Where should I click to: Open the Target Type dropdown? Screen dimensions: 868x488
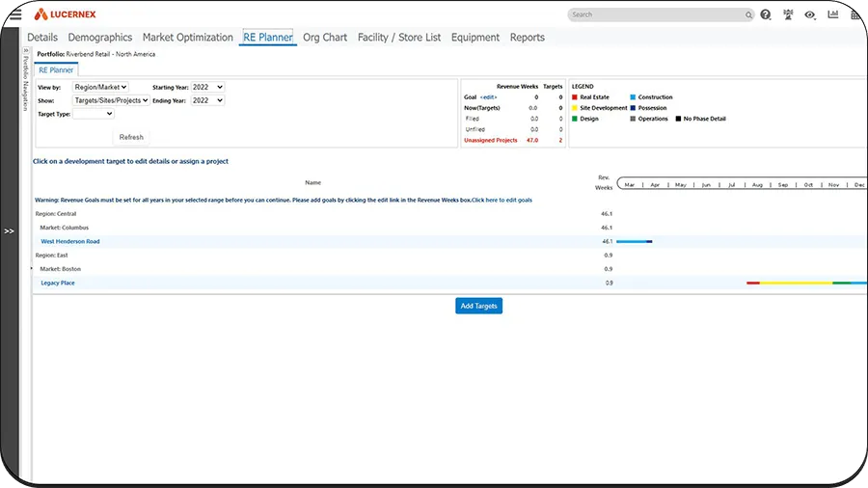pyautogui.click(x=94, y=114)
